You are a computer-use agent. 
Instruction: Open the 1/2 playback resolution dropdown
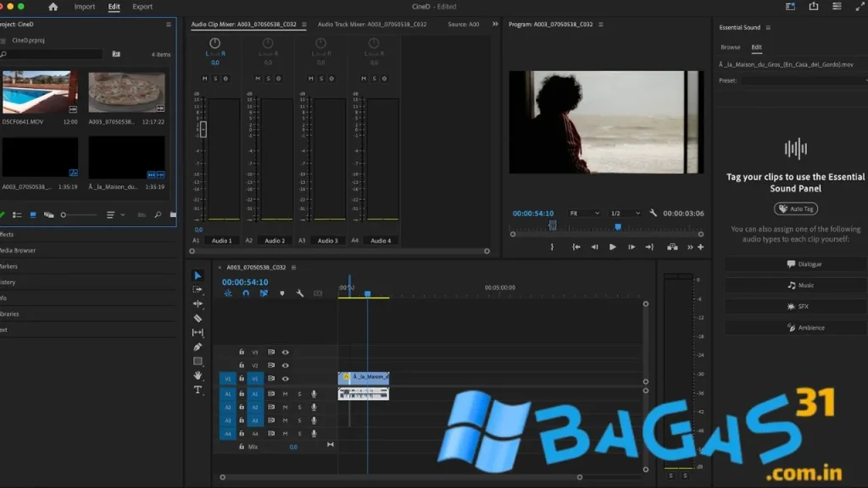(625, 213)
